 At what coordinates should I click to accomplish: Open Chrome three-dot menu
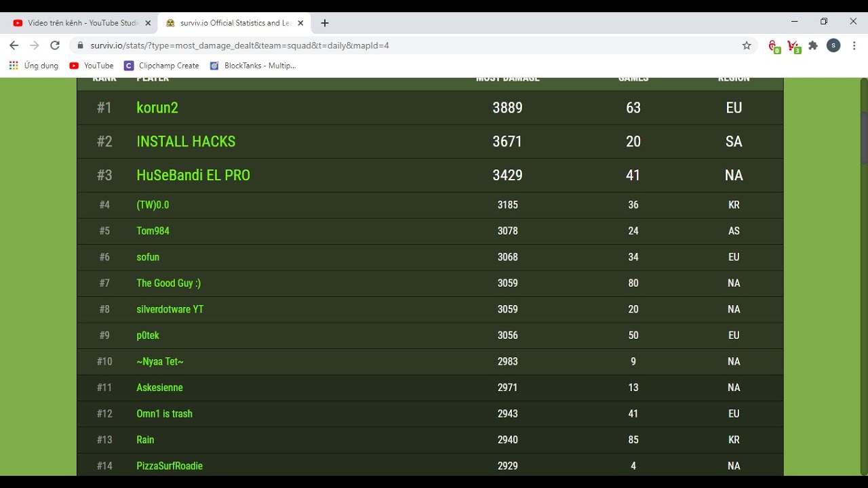[854, 45]
